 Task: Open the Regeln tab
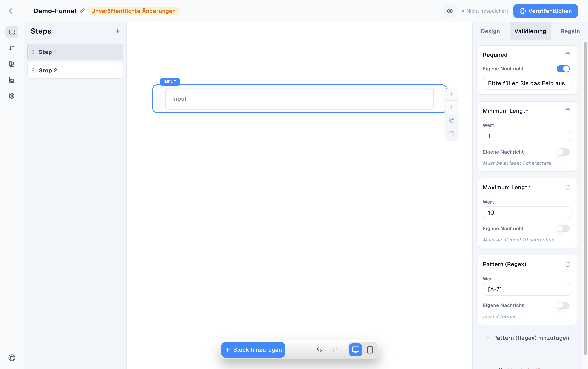pos(570,31)
